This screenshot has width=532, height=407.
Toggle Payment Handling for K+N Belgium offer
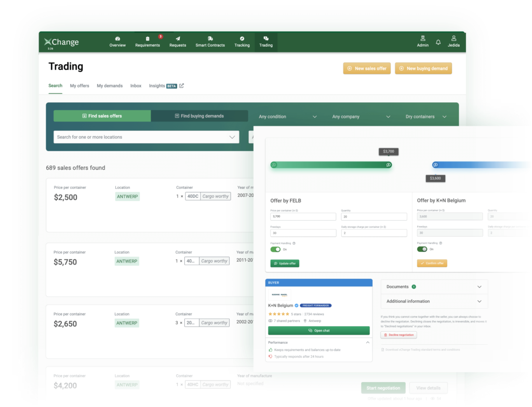[422, 249]
